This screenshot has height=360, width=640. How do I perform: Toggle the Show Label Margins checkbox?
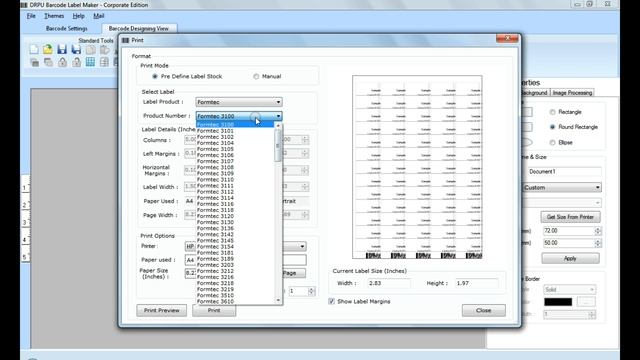point(331,301)
